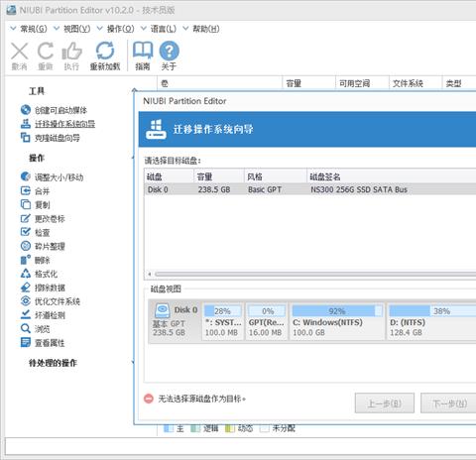Open the 操作(O) menu
Viewport: 476px width, 460px height.
coord(120,29)
